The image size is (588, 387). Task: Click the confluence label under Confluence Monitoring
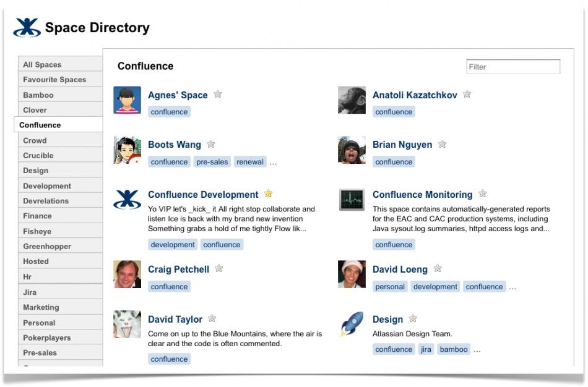(394, 245)
